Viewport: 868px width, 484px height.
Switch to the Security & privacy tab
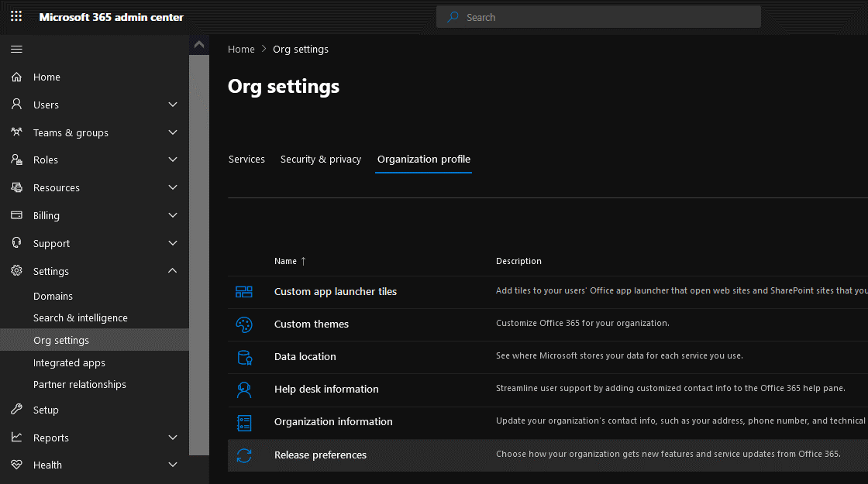(x=321, y=159)
